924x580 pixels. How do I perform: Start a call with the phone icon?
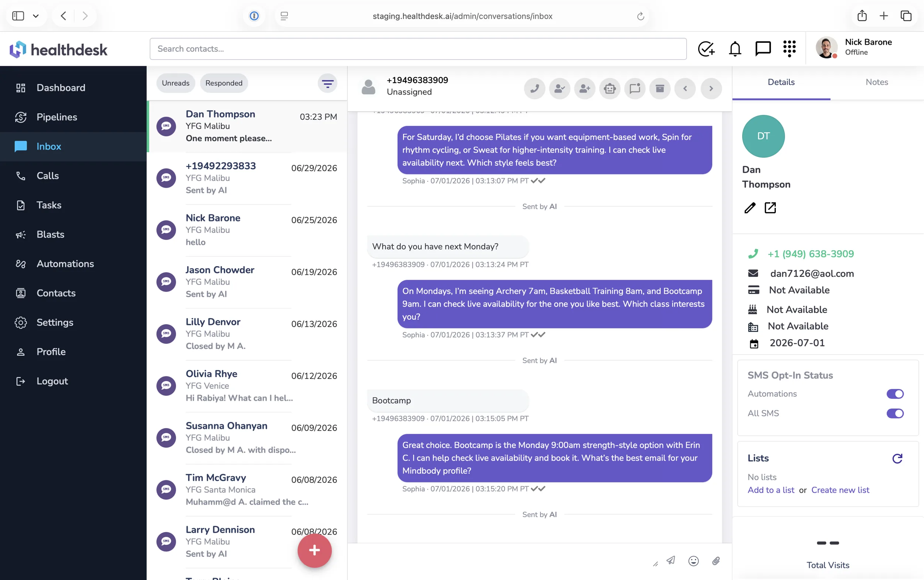click(534, 89)
